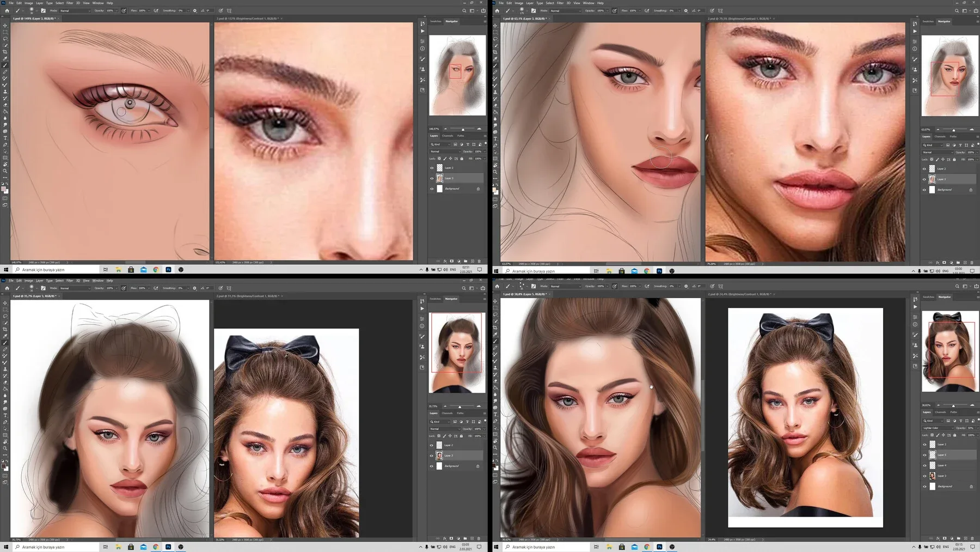Screen dimensions: 980x552
Task: Click the Photoshop icon on the taskbar
Action: point(168,269)
